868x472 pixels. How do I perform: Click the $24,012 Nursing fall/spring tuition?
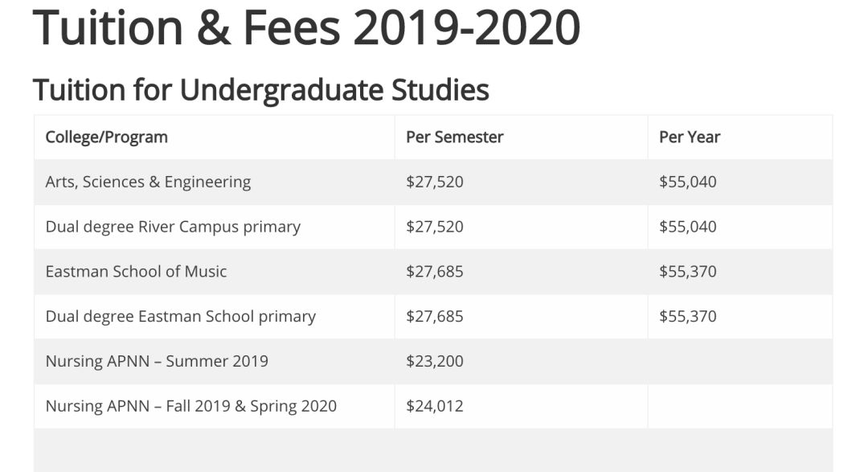(434, 406)
